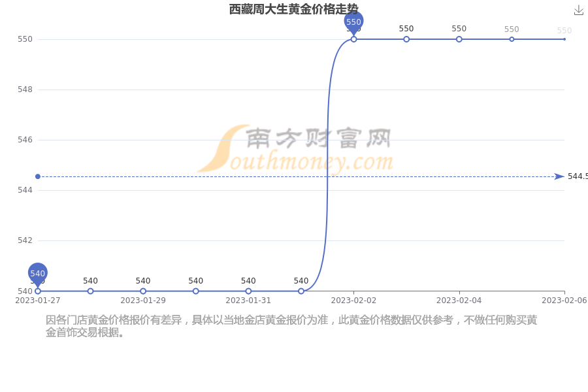Screen dimensions: 588x392
Task: Click the y-axis label 544
Action: [x=25, y=190]
